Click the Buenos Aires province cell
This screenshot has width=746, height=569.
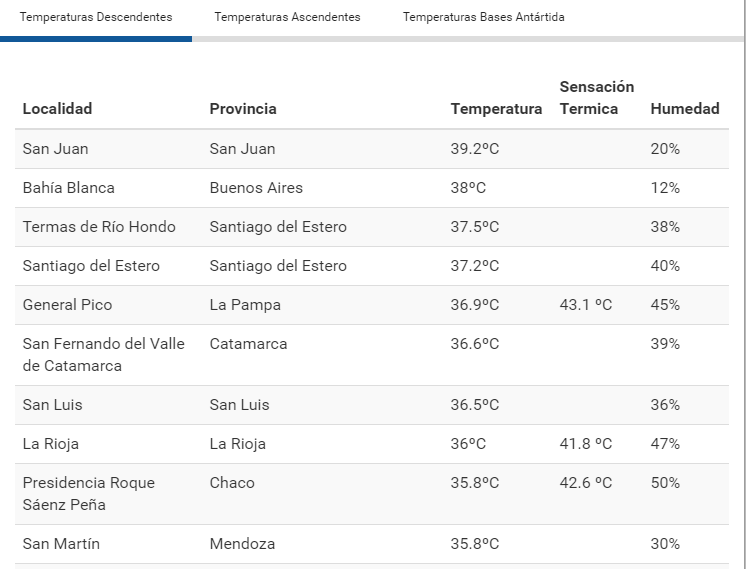(x=256, y=188)
